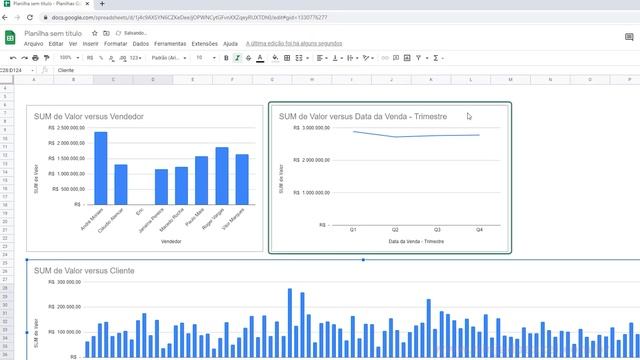
Task: Select the SUM de Valor versus Cliente chart
Action: pyautogui.click(x=333, y=310)
